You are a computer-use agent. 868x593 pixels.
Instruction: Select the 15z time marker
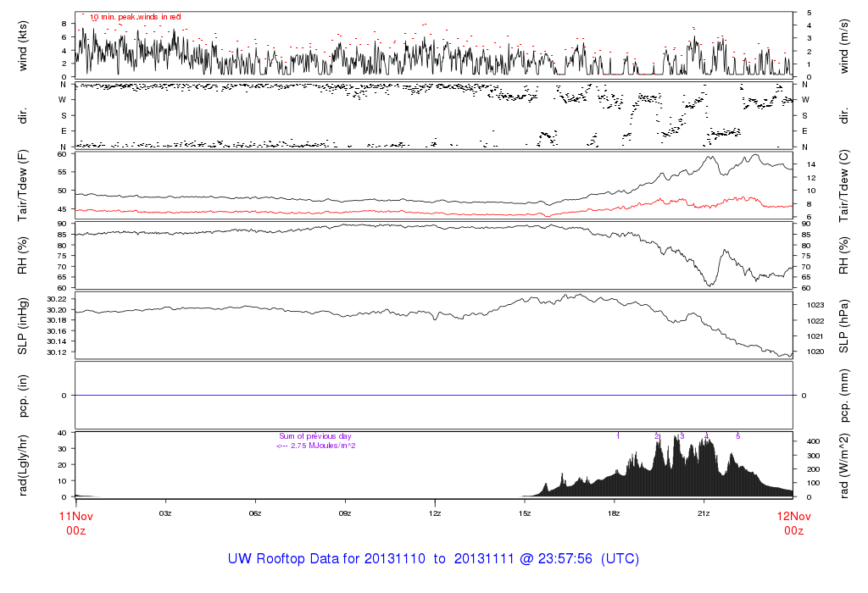[525, 514]
